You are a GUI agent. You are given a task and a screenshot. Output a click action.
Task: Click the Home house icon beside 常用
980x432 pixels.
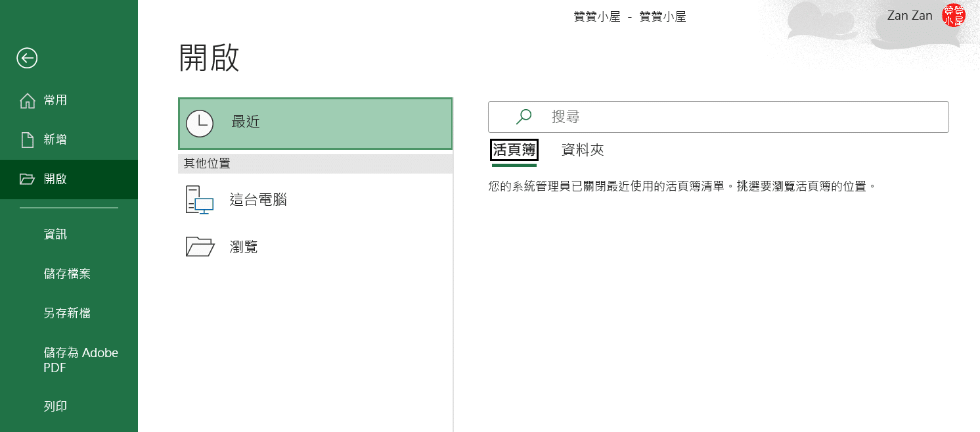tap(27, 100)
